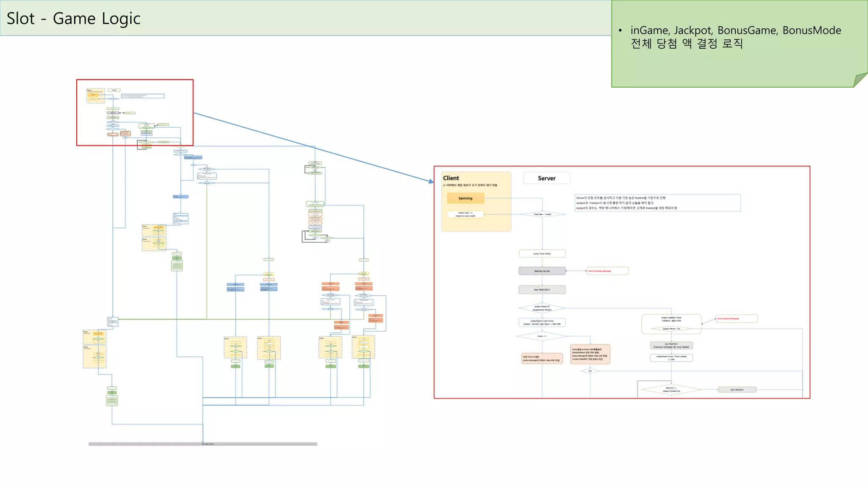Click the red from Spinning Manager note
The image size is (868, 488).
[607, 271]
